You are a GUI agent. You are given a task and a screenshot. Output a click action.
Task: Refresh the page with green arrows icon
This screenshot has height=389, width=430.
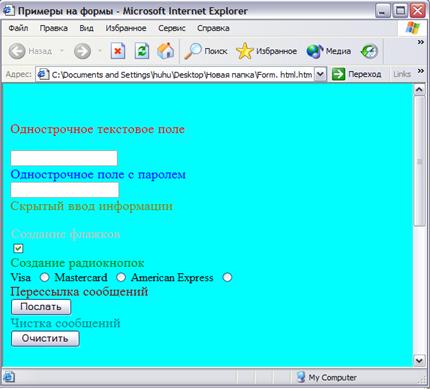click(x=142, y=51)
